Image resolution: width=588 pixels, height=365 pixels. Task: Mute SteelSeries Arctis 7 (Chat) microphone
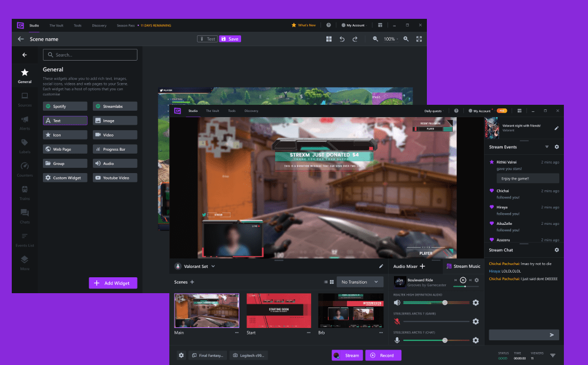pos(397,340)
